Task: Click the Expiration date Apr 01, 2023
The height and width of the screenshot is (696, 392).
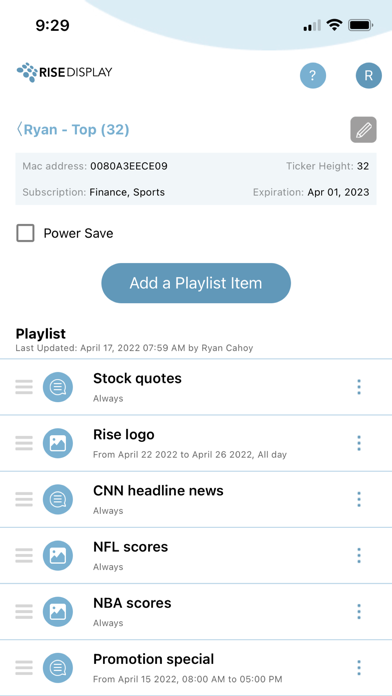Action: coord(338,192)
